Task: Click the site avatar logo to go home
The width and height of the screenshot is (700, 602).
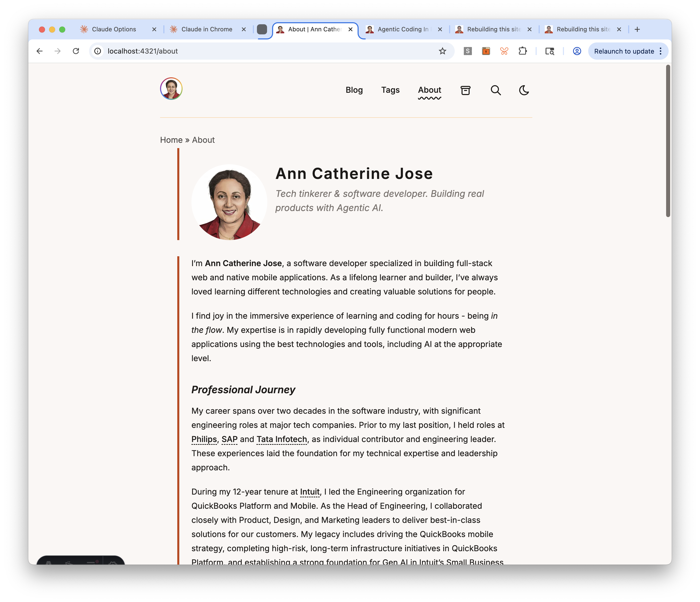Action: (171, 88)
